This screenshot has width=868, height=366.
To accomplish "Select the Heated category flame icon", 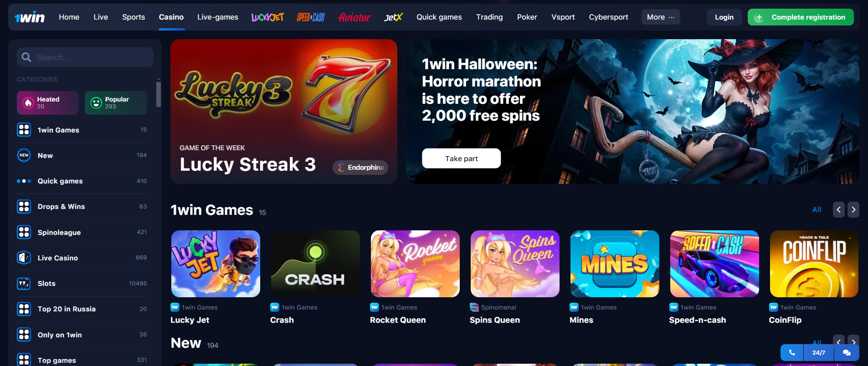I will tap(28, 103).
